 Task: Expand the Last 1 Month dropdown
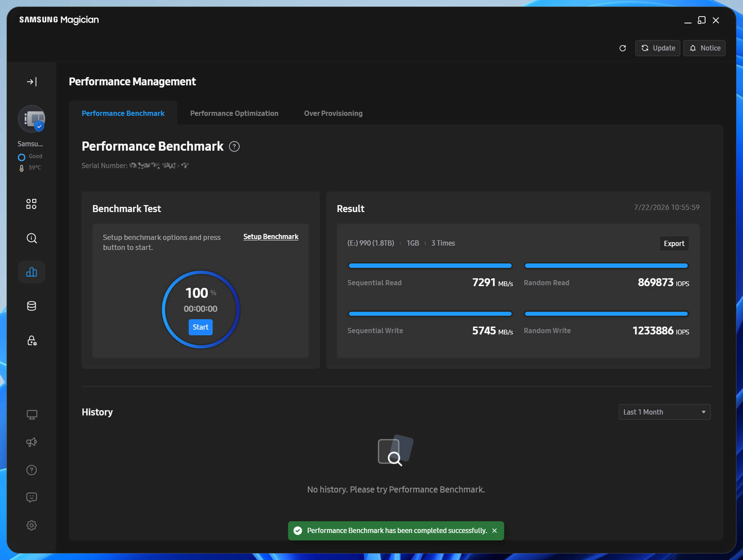pyautogui.click(x=665, y=412)
